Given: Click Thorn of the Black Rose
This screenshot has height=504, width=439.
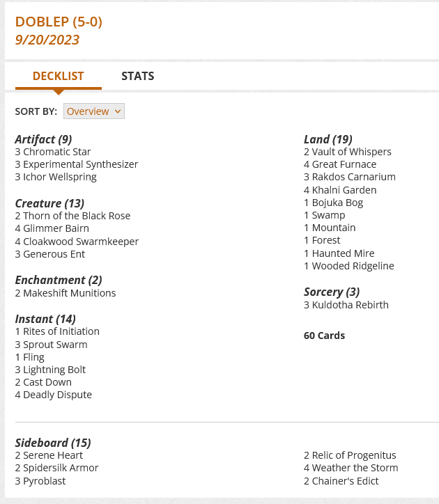Looking at the screenshot, I should tap(77, 216).
